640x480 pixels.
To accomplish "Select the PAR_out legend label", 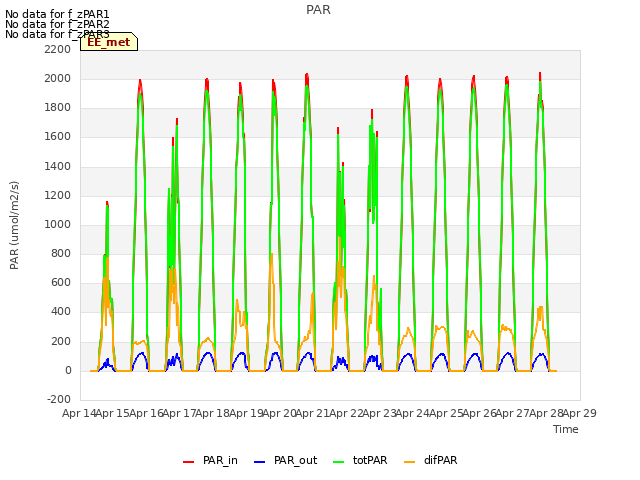I will click(x=296, y=460).
